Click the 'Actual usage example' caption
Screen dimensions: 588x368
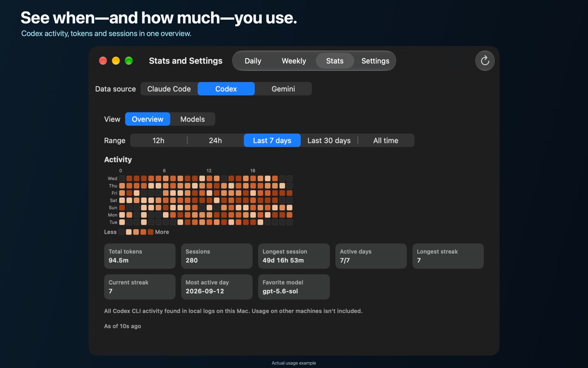294,363
